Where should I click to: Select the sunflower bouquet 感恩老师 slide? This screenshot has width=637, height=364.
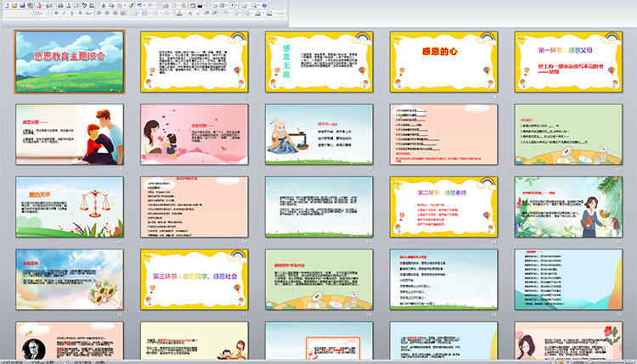(x=70, y=280)
